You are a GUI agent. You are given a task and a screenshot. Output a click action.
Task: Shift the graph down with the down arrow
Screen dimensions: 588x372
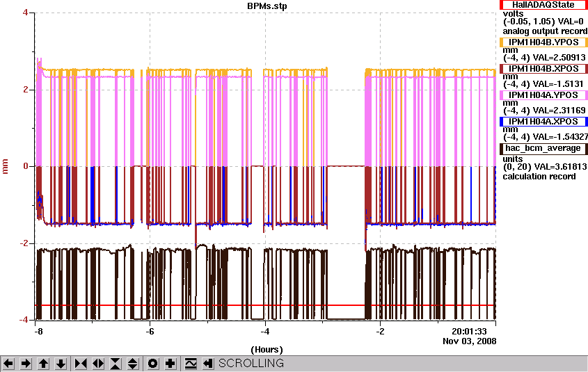point(61,364)
